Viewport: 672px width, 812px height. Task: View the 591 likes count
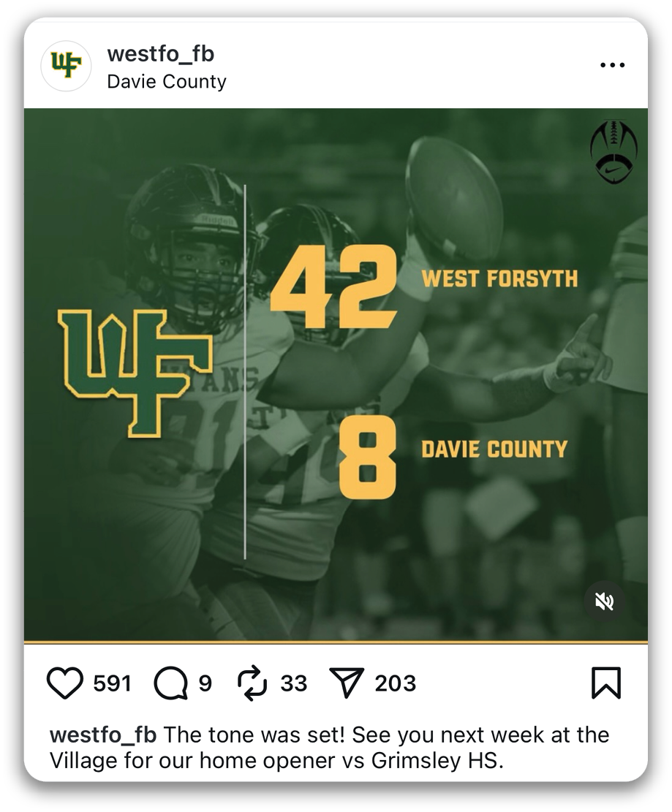coord(113,683)
